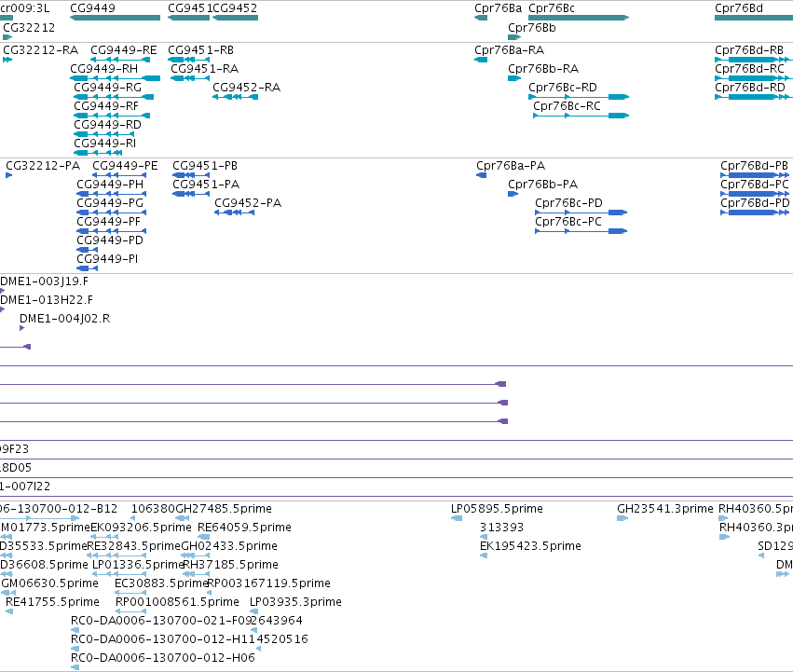The height and width of the screenshot is (672, 793).
Task: Click EST LP05895.5prime
Action: coord(498,509)
